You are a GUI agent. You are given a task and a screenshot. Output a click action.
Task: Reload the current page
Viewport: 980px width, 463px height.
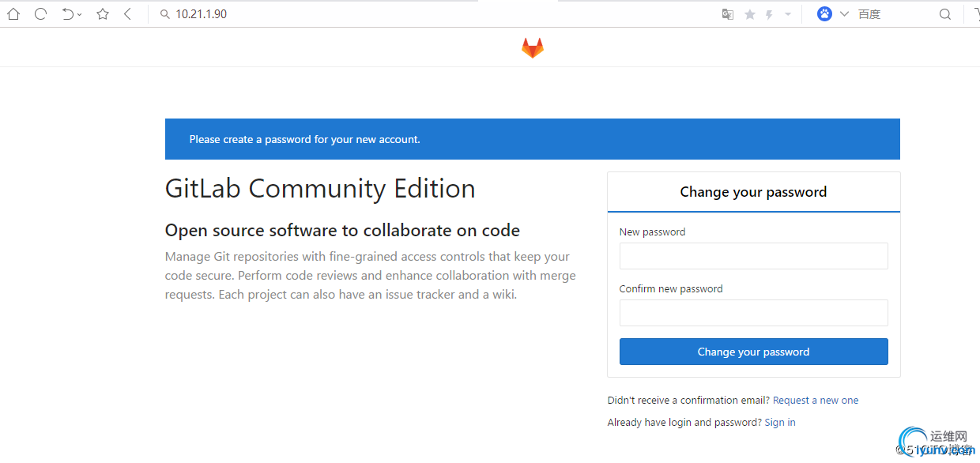point(40,14)
